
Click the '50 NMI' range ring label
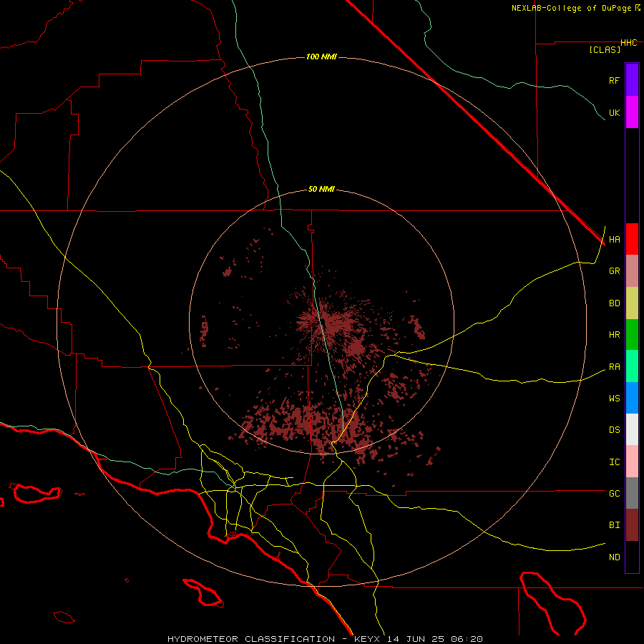tap(321, 190)
